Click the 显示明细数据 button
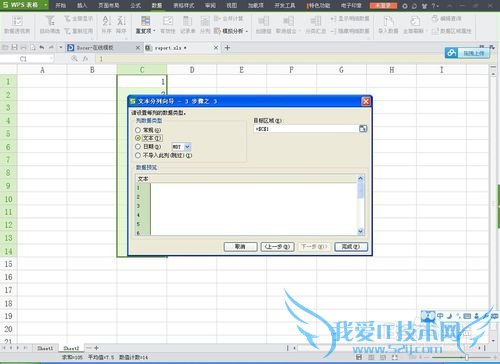The image size is (500, 364). pos(350,19)
